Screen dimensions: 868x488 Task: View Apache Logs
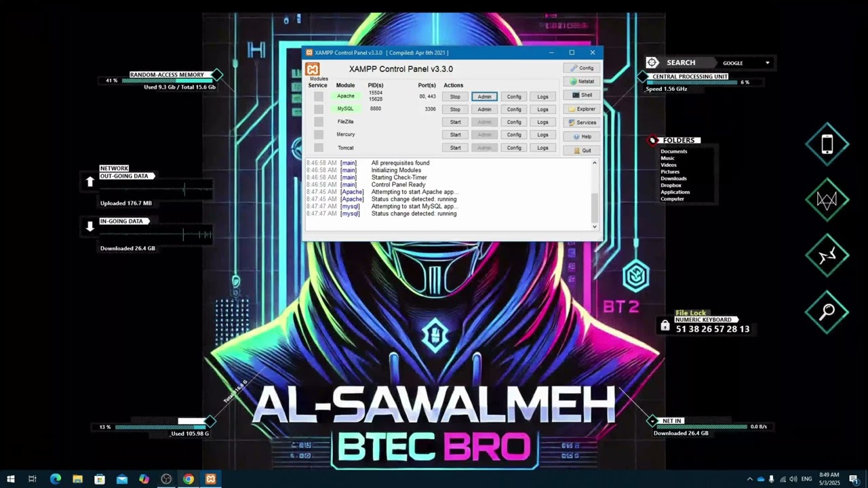[x=542, y=96]
